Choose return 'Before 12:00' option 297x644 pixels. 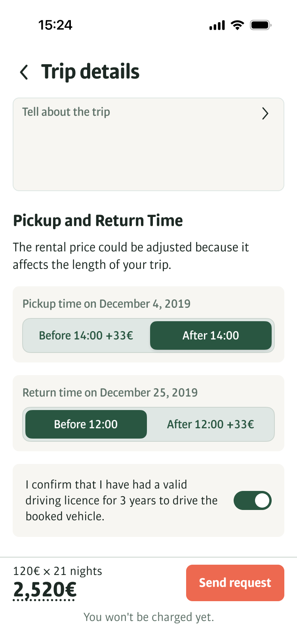[86, 424]
